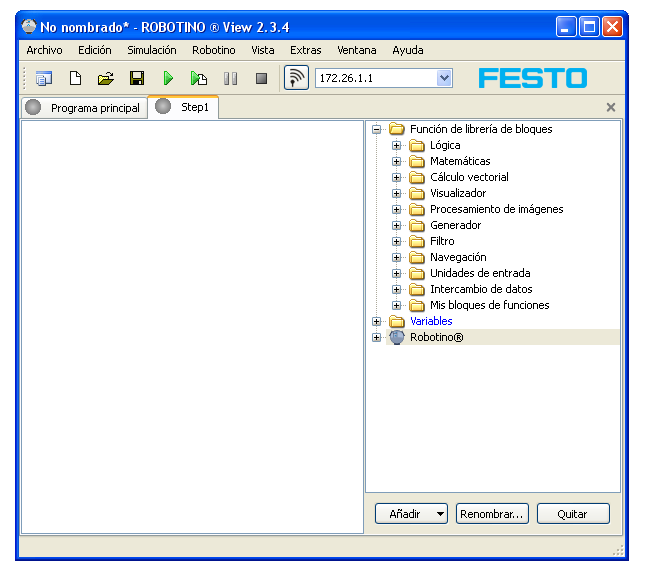The height and width of the screenshot is (574, 655).
Task: Open the Simulación menu
Action: tap(152, 50)
